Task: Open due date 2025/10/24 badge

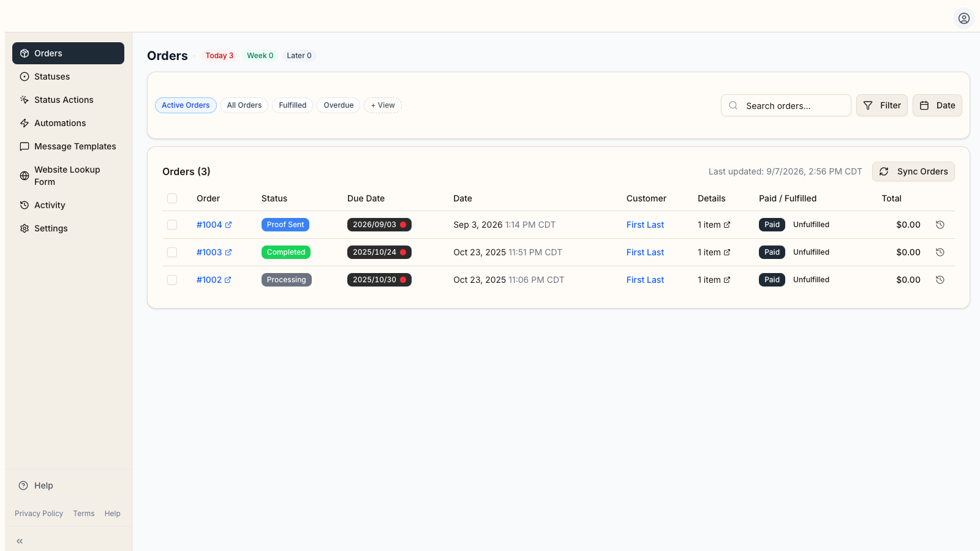Action: (x=379, y=252)
